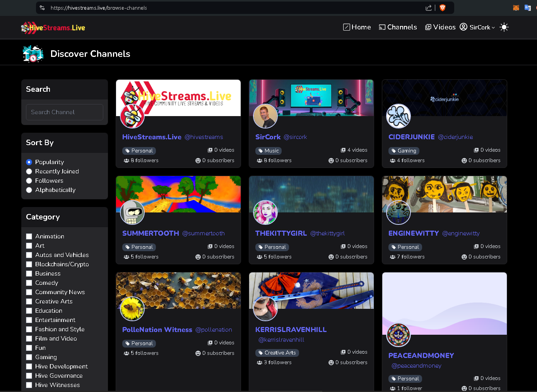Click the Brave shield icon in address bar

click(443, 8)
